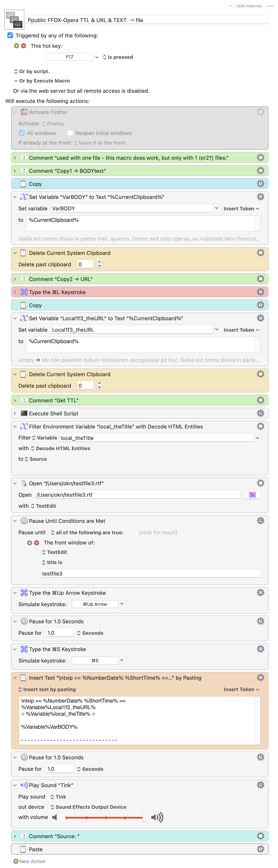Open gear menu for Play Sound Tink action

(260, 785)
